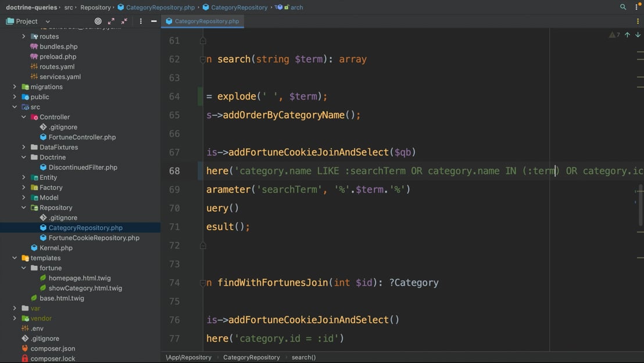Click the Select Opened File target icon
The image size is (644, 363).
(x=98, y=21)
